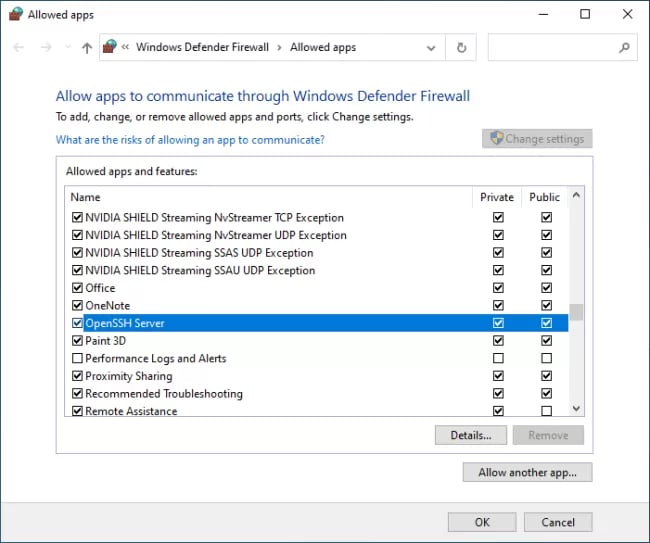Close the Allowed apps window
Image resolution: width=650 pixels, height=543 pixels.
(627, 15)
